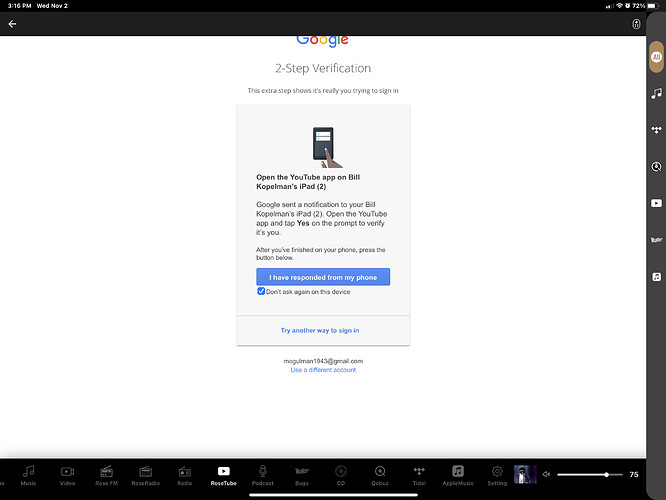Go back using the top-left arrow
Viewport: 666px width, 500px height.
12,24
